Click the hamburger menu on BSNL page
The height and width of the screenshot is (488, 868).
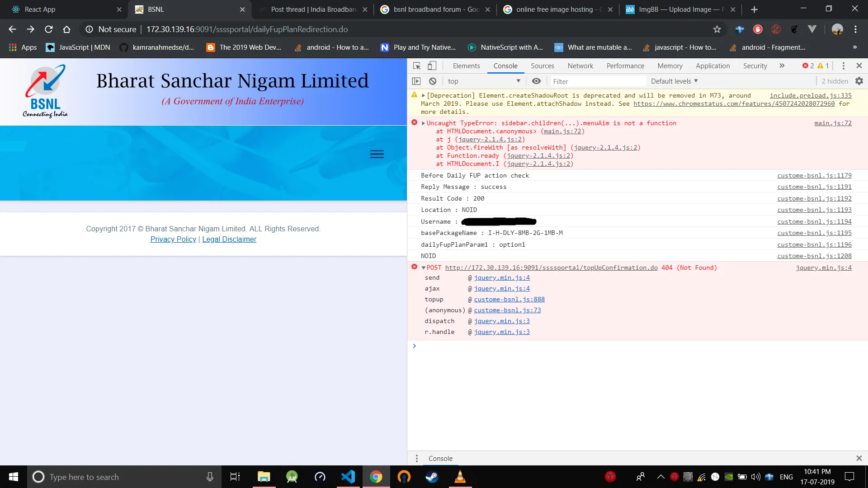377,154
